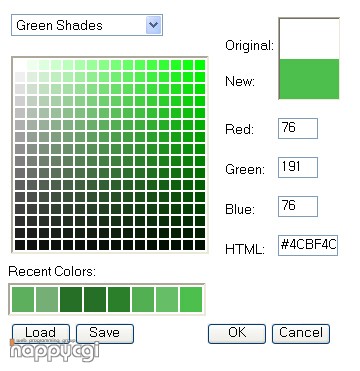The image size is (360, 371).
Task: Pick the eighth, last recent color swatch
Action: coord(191,299)
